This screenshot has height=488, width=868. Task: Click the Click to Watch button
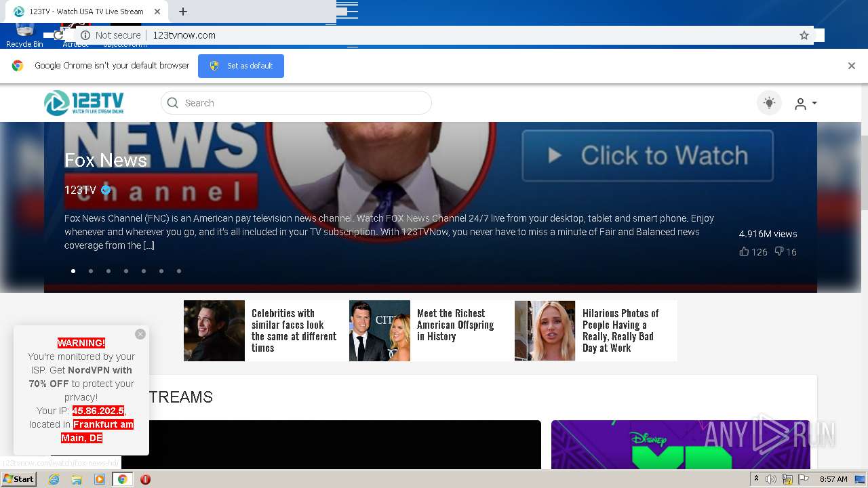point(648,156)
